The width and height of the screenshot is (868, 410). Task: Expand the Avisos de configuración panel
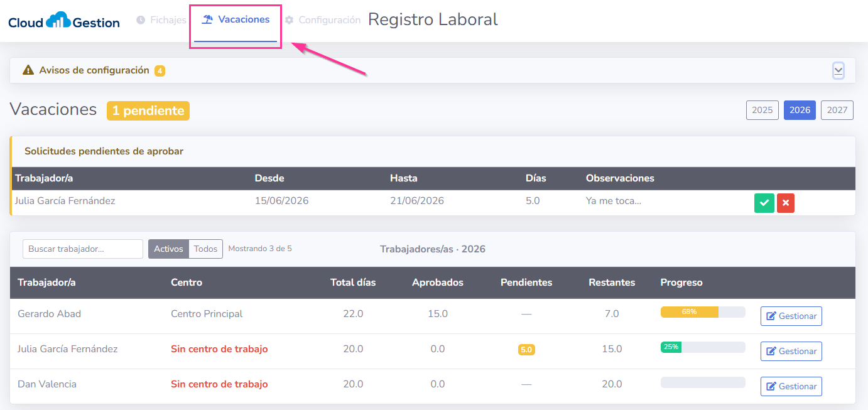click(838, 70)
